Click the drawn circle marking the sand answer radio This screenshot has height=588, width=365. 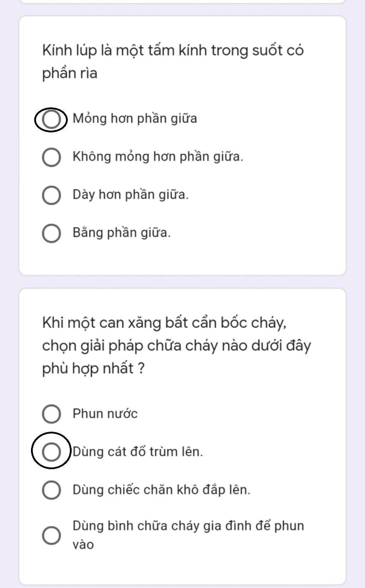(51, 450)
